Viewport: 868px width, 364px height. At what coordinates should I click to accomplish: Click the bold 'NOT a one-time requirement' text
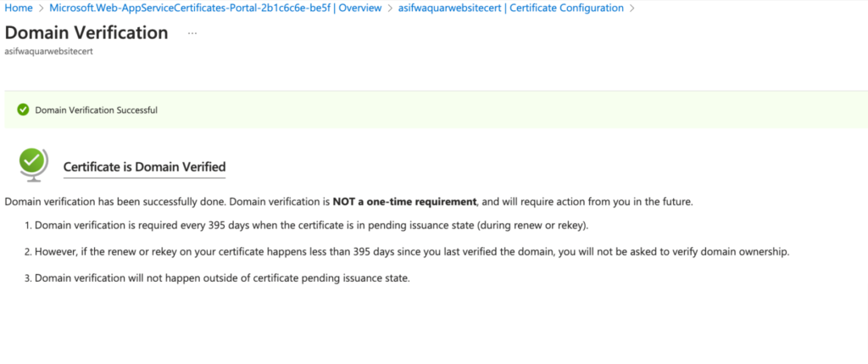(403, 202)
